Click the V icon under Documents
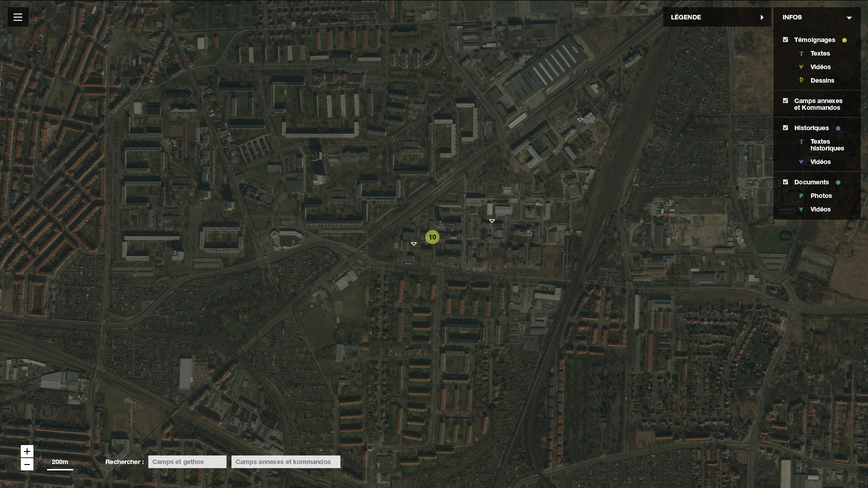The height and width of the screenshot is (488, 868). [x=801, y=209]
